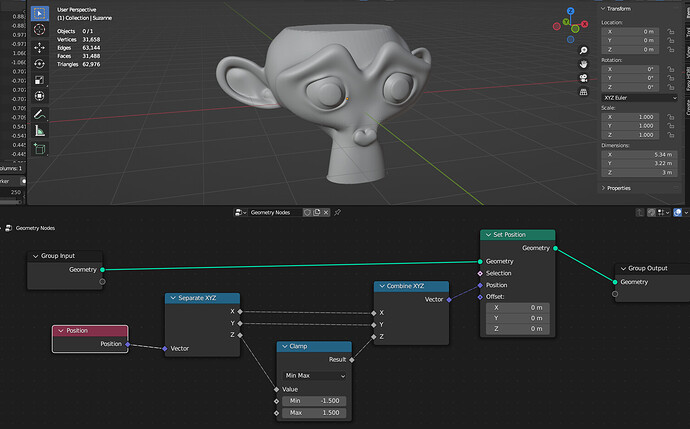The width and height of the screenshot is (690, 429).
Task: Click the green Y axis gizmo ball
Action: click(566, 22)
